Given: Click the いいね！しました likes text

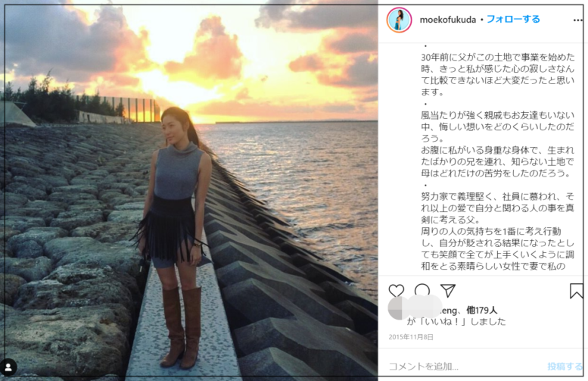Looking at the screenshot, I should (x=456, y=322).
